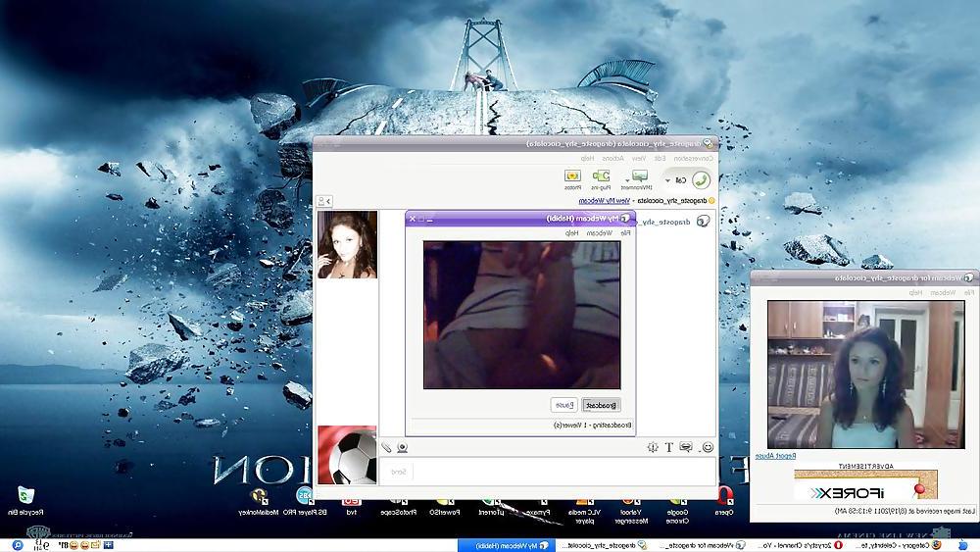The image size is (980, 552).
Task: Open File menu in My Webcam window
Action: click(625, 232)
